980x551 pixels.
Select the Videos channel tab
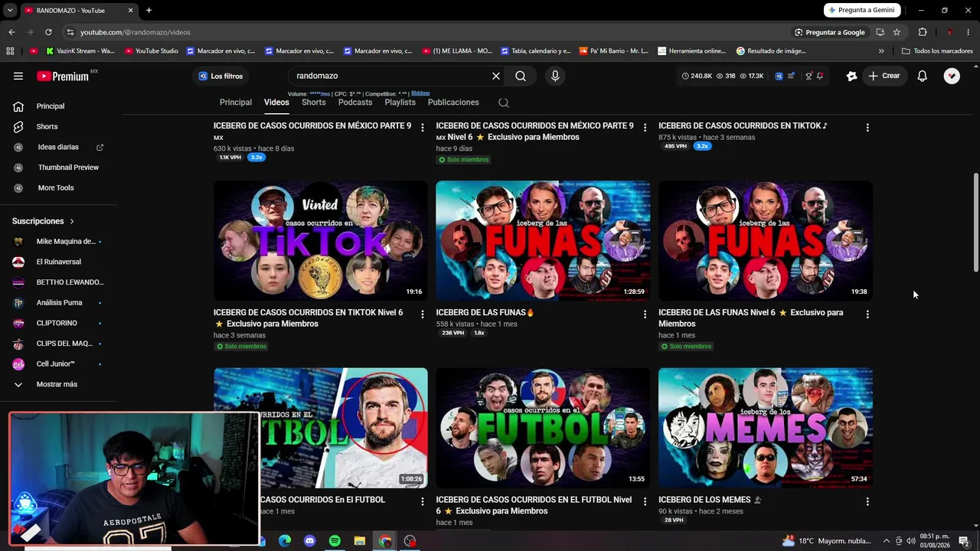click(276, 103)
